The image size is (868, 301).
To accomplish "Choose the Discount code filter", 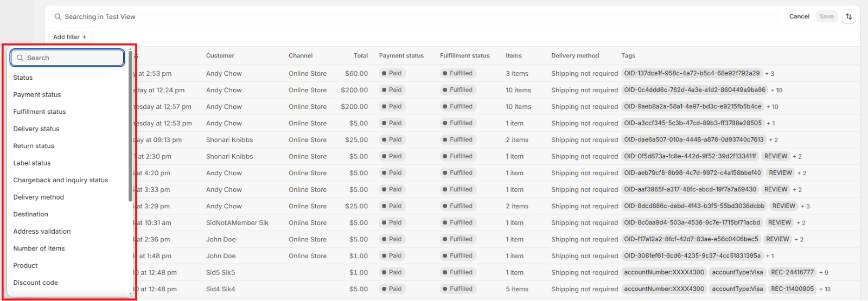I will (x=35, y=283).
